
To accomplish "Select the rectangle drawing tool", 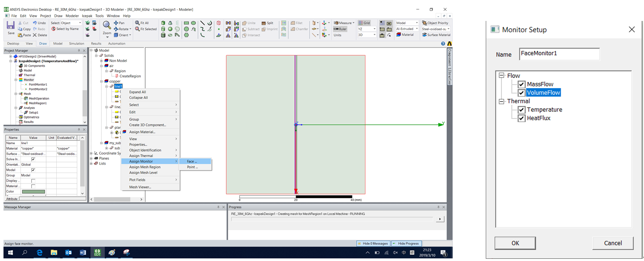I will (x=186, y=23).
